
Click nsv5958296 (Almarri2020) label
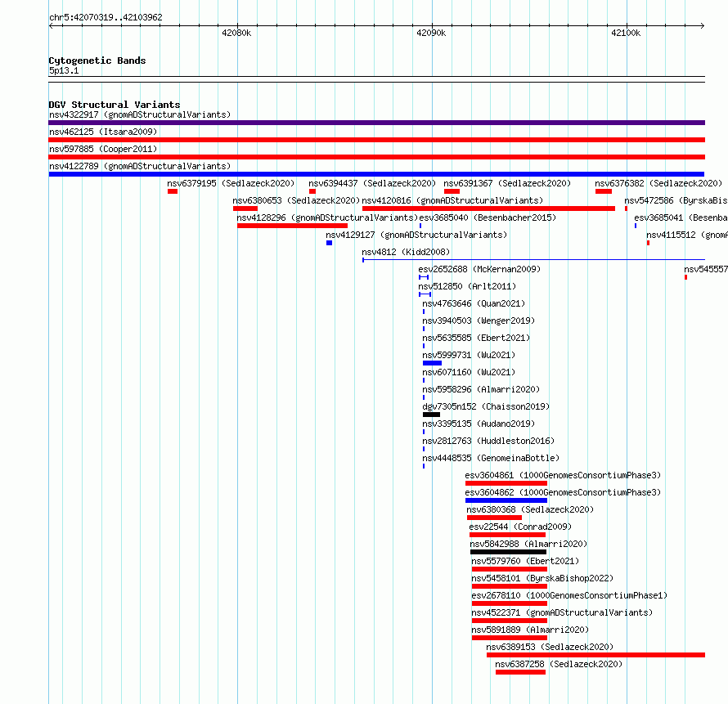coord(481,389)
